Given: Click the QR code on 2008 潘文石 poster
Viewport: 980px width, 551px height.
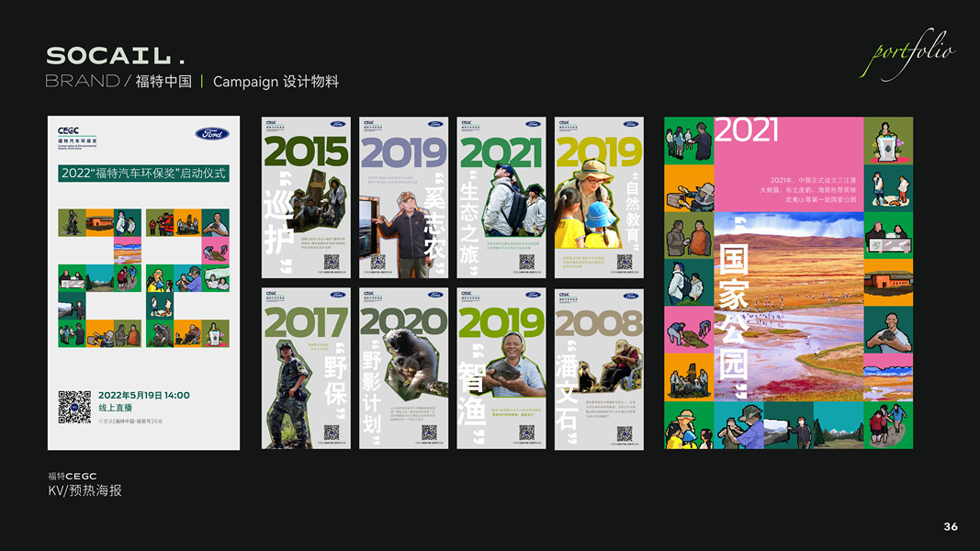Looking at the screenshot, I should click(625, 433).
